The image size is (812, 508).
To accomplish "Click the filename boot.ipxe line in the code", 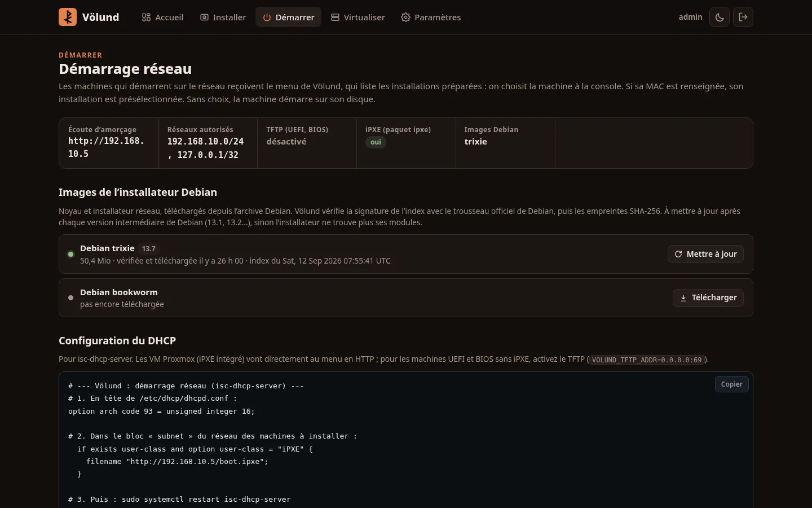I will point(177,461).
